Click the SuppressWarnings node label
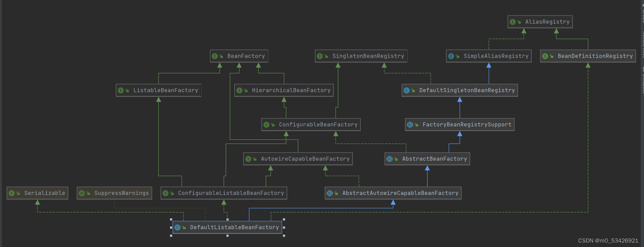 coord(121,193)
